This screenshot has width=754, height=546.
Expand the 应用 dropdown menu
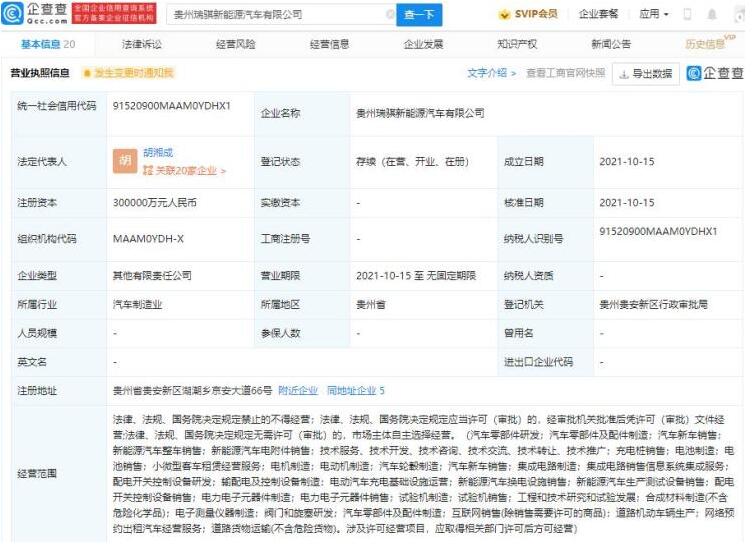[654, 14]
